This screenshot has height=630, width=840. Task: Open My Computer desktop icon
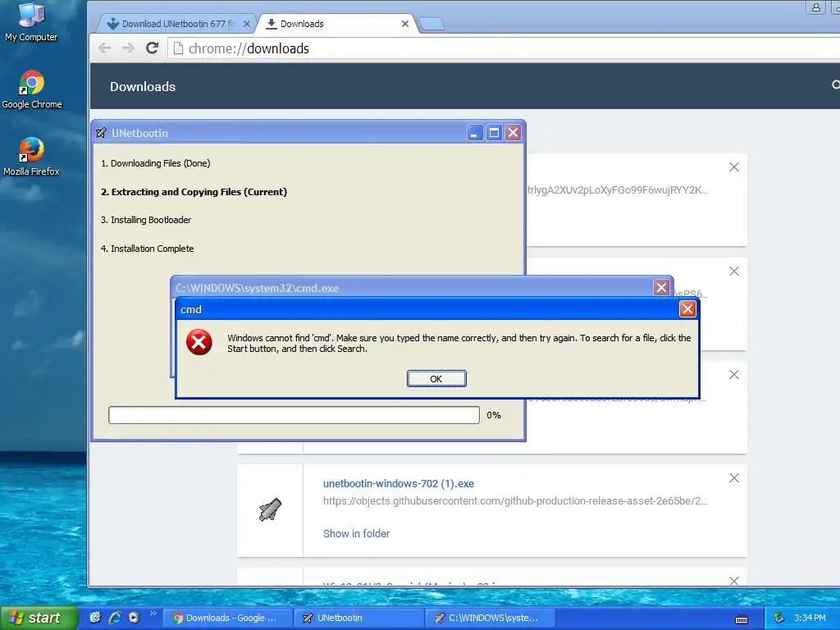pyautogui.click(x=31, y=21)
